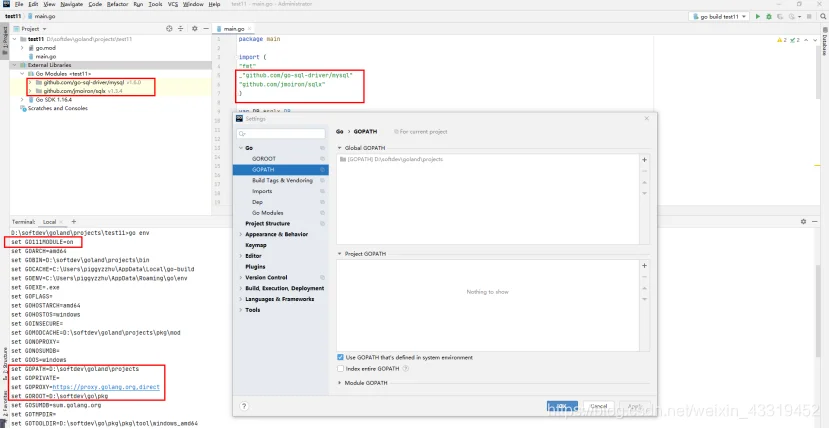Start debugging with the bug icon
Screen dimensions: 829x429
769,16
